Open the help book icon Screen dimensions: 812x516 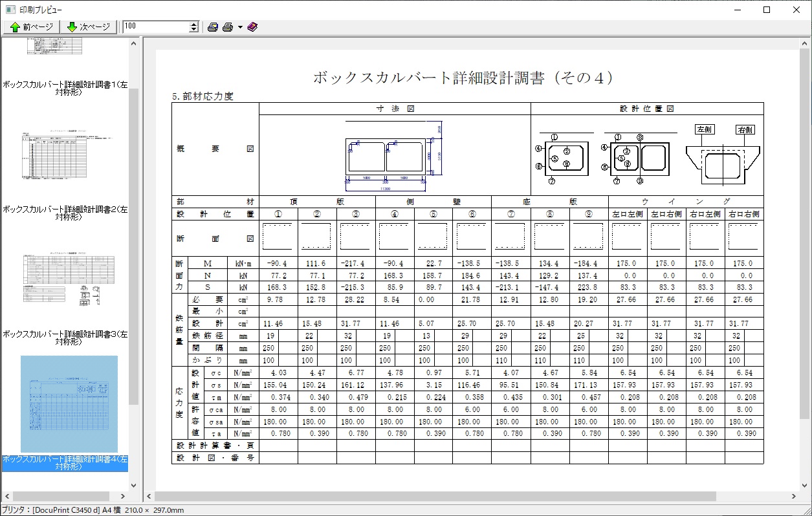tap(252, 27)
